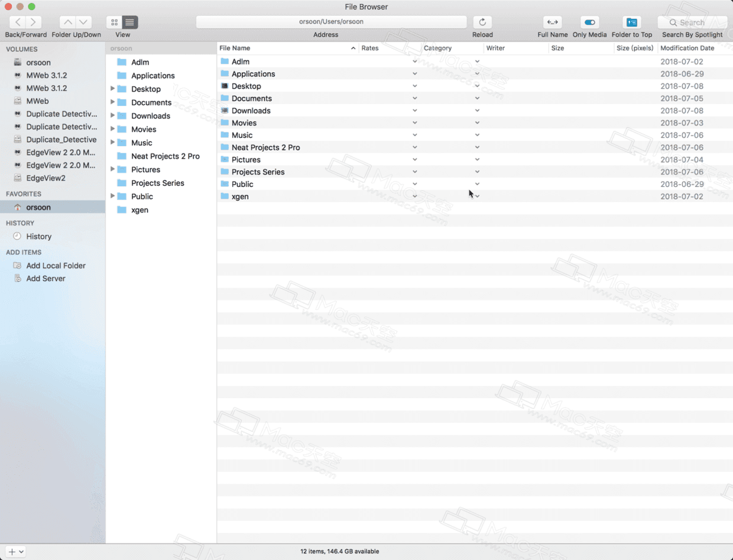Switch to grid view mode
This screenshot has height=560, width=733.
(x=114, y=22)
